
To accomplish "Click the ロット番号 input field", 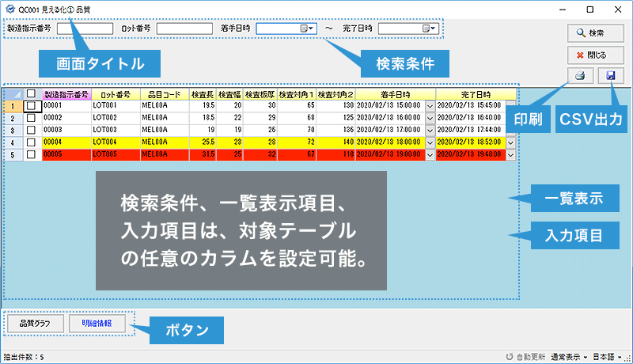I will click(184, 28).
